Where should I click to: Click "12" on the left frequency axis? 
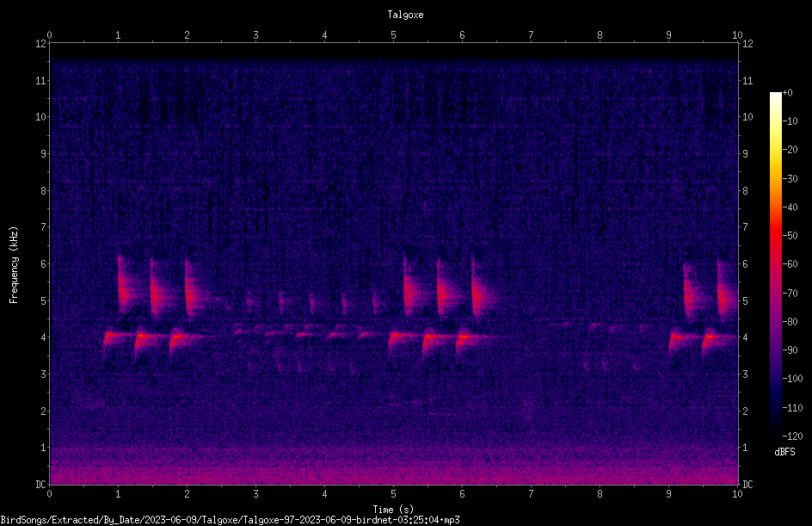click(x=41, y=44)
